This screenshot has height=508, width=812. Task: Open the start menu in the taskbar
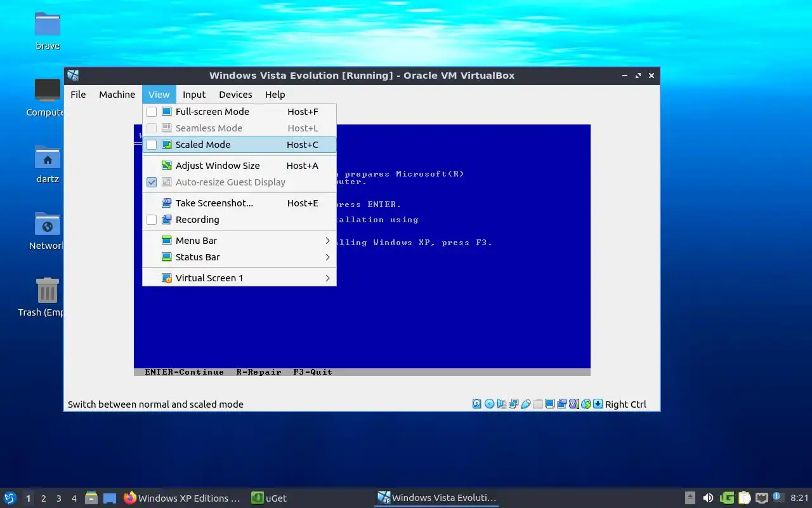[10, 498]
